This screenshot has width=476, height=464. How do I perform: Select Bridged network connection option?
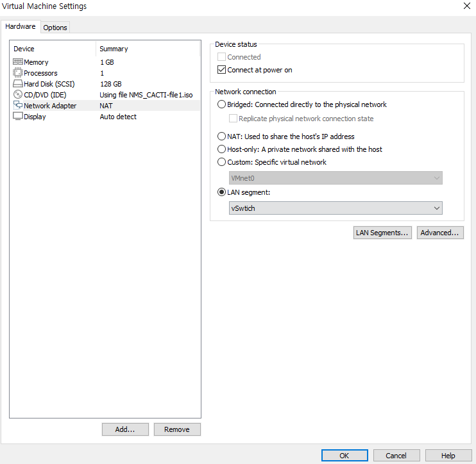coord(221,104)
